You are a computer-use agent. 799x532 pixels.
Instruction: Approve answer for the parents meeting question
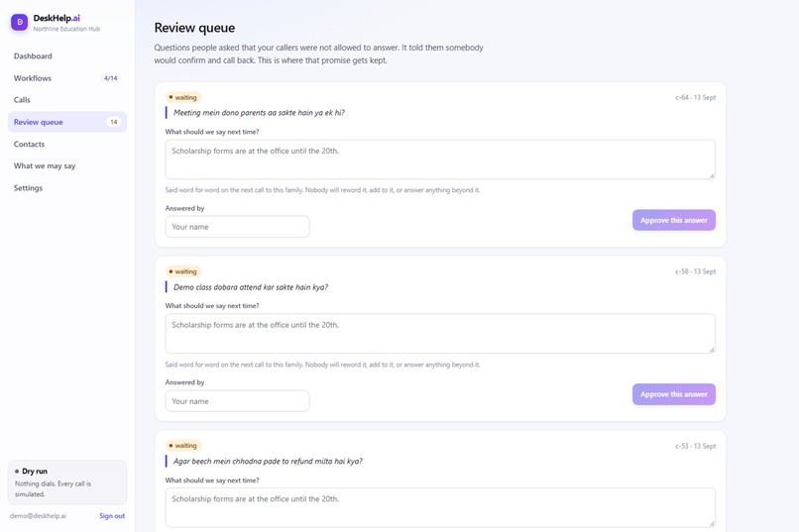[x=674, y=220]
